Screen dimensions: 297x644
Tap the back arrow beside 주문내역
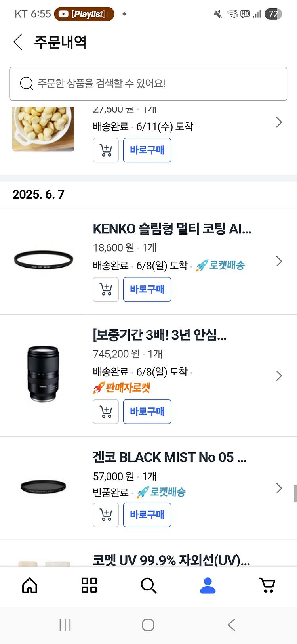click(x=18, y=42)
